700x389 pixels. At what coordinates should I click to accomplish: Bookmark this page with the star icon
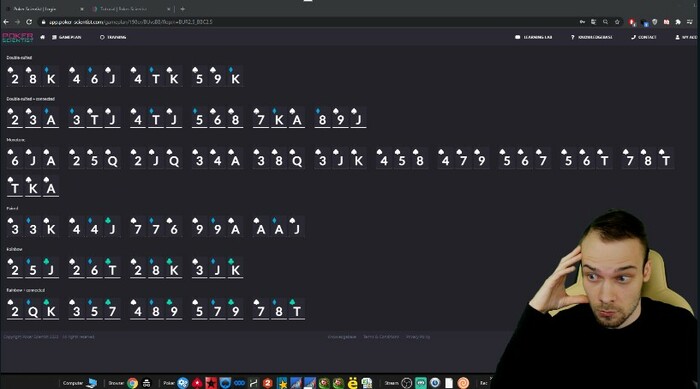point(617,21)
